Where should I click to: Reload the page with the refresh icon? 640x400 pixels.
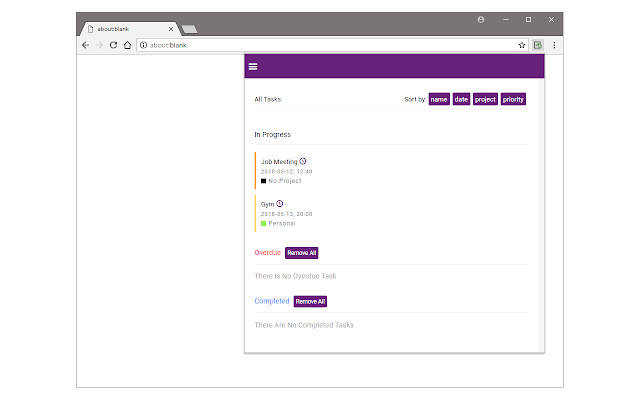pos(113,45)
